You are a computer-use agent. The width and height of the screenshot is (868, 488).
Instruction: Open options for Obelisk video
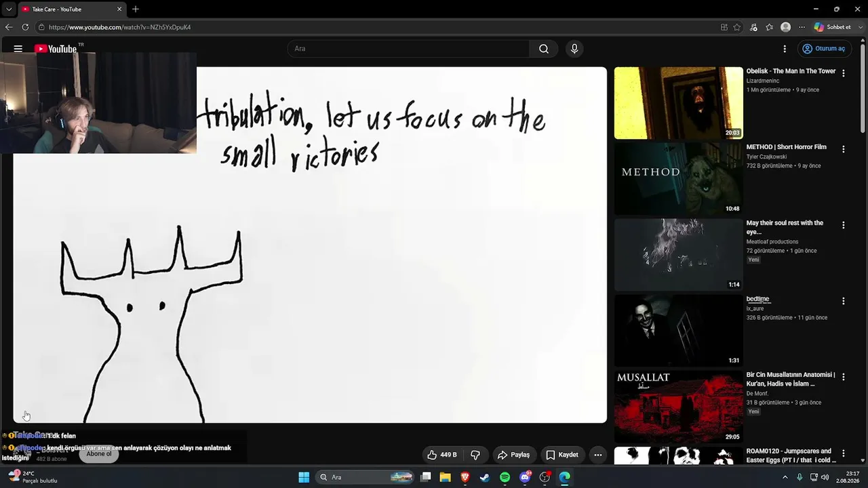click(x=844, y=73)
